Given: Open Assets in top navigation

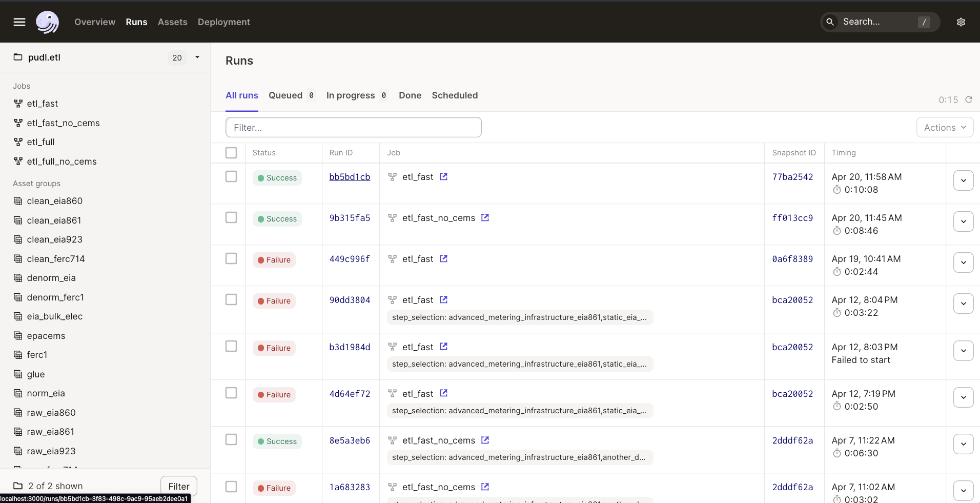Looking at the screenshot, I should (x=173, y=22).
